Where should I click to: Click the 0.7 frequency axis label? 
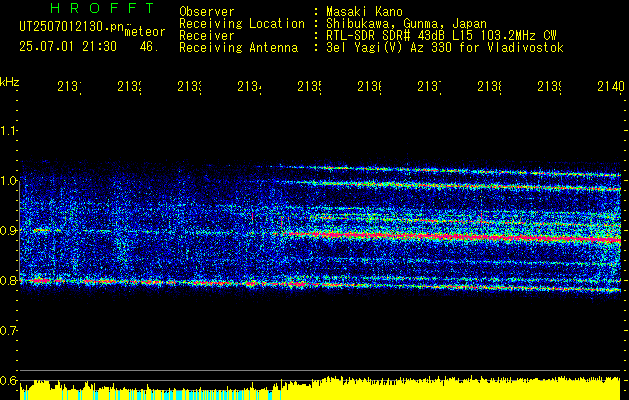click(8, 331)
